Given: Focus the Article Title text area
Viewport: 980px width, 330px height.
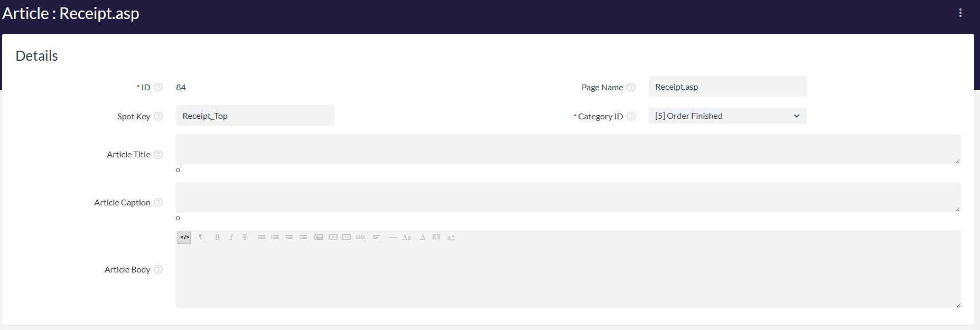Looking at the screenshot, I should click(568, 149).
